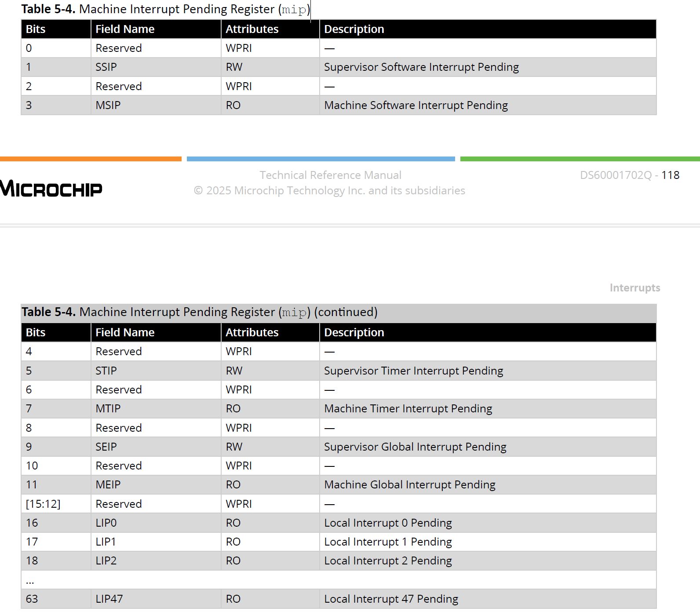
Task: Click the table title marked '(continued)'
Action: click(x=200, y=312)
